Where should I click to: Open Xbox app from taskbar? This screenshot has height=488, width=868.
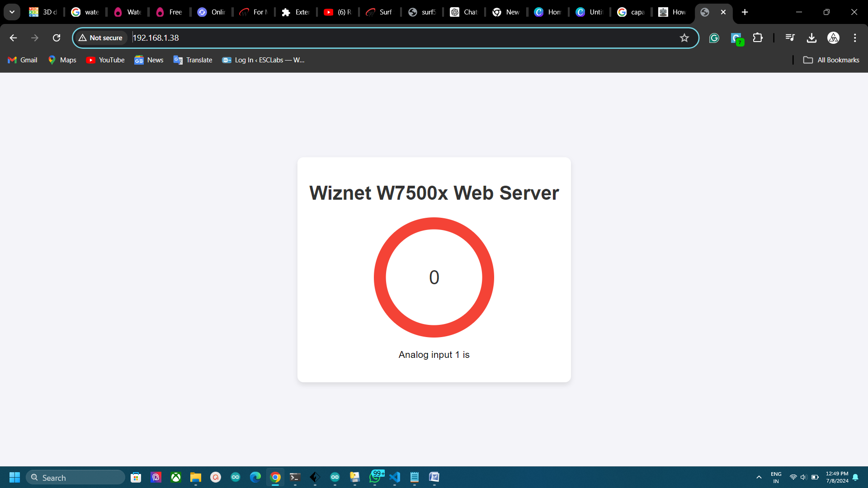click(176, 477)
